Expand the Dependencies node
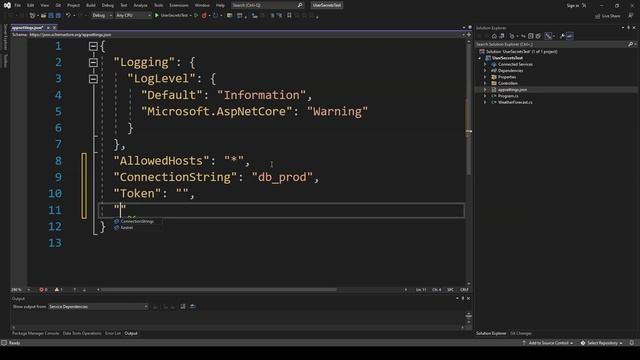This screenshot has width=640, height=360. [x=485, y=71]
